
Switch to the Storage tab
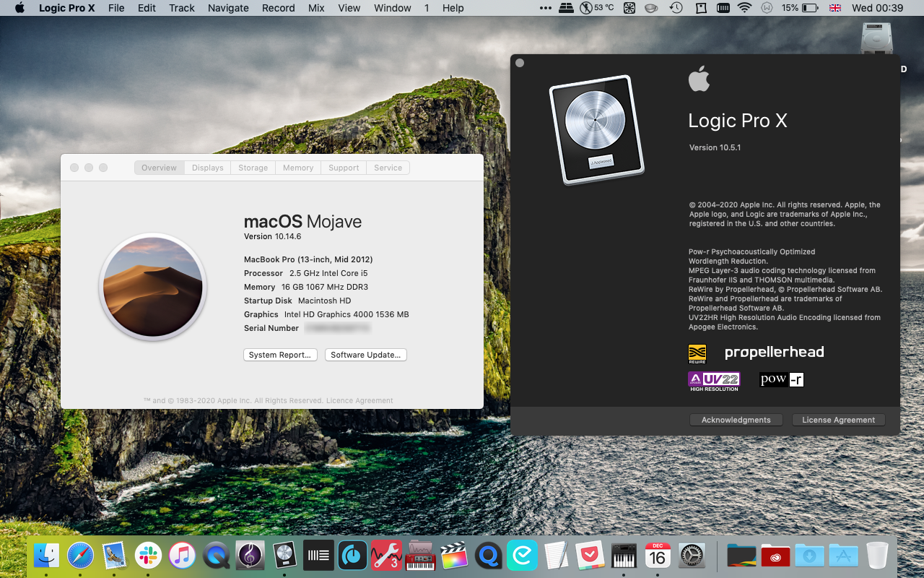pos(253,168)
